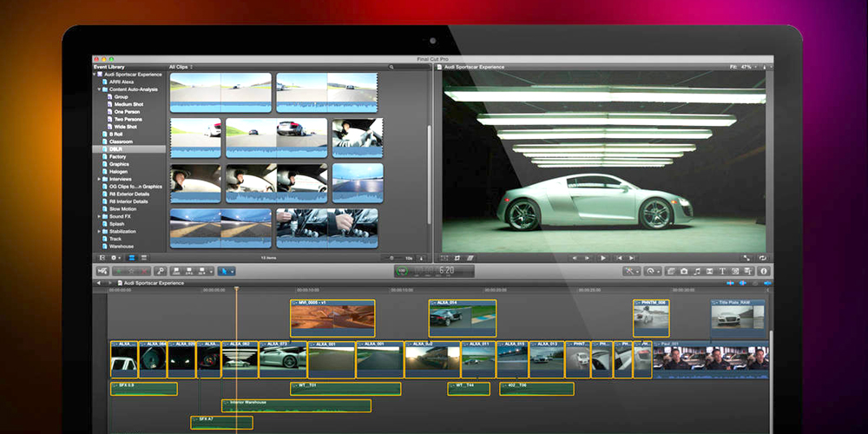
Task: Select the Interior Warehouse audio clip
Action: (295, 405)
